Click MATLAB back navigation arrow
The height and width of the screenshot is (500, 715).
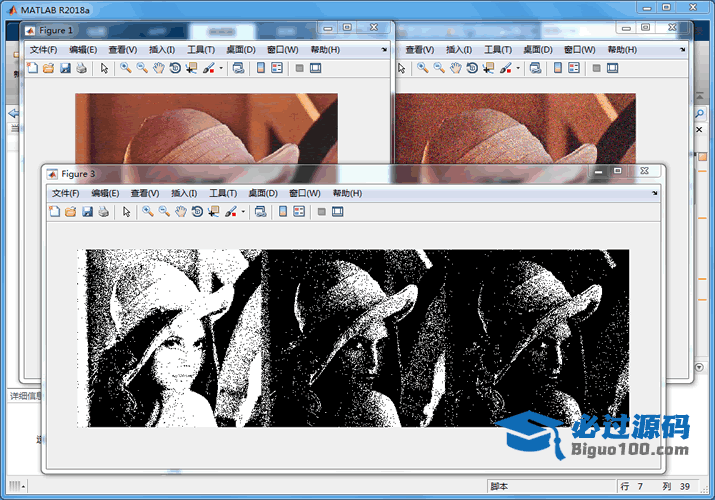pyautogui.click(x=14, y=113)
